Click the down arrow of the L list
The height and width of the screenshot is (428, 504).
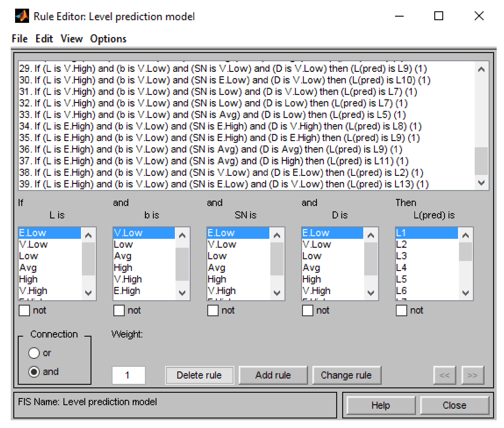click(88, 293)
